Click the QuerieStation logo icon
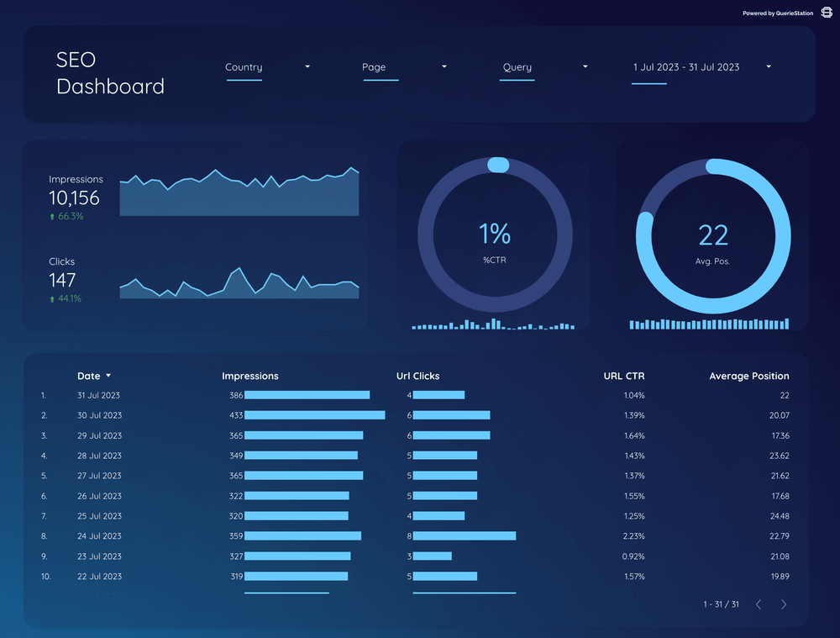The image size is (840, 638). pos(827,13)
